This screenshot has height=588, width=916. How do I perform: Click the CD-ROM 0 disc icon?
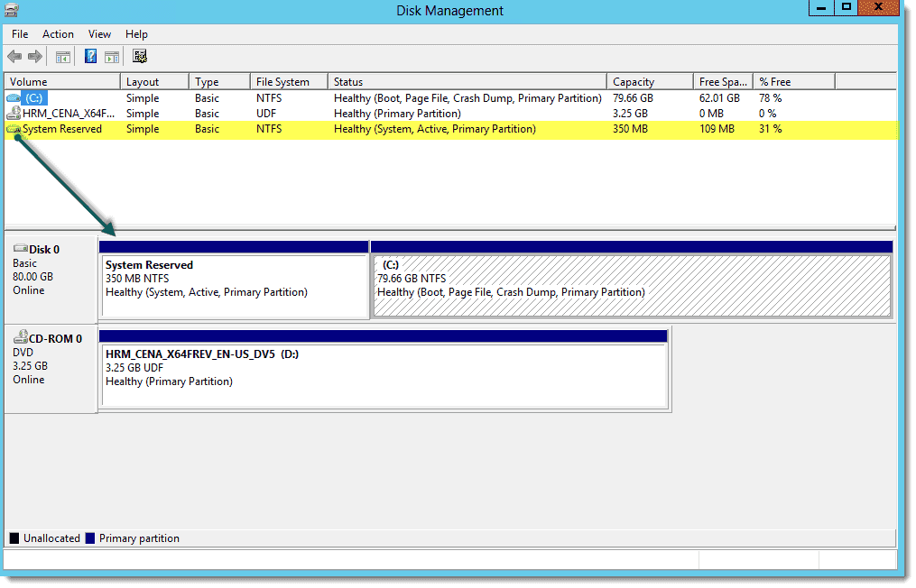[x=20, y=337]
